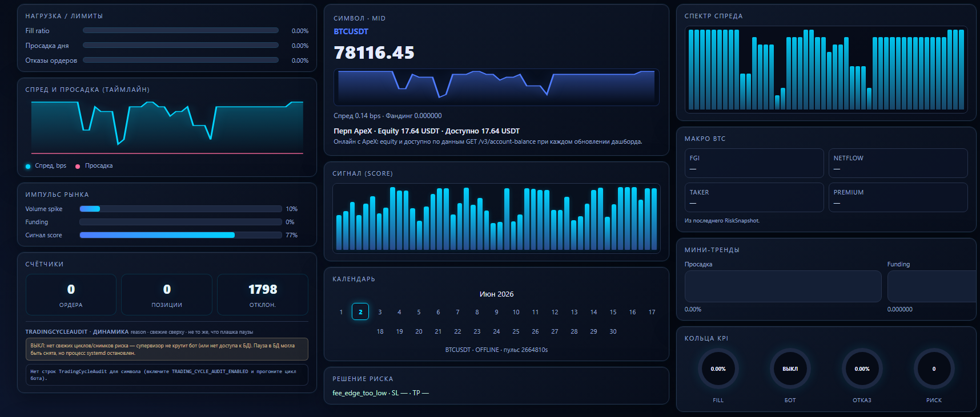Click the BTCUSDT OFFLINE pulse status line

point(496,350)
